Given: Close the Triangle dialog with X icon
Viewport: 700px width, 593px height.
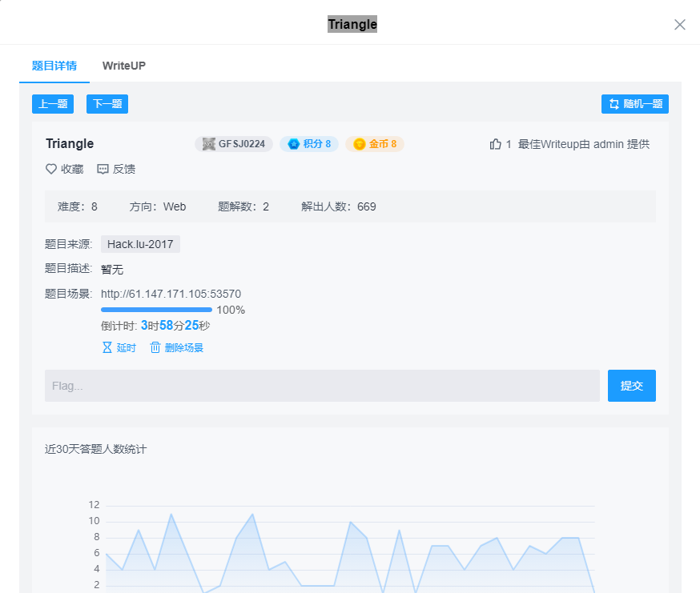Looking at the screenshot, I should pos(679,25).
